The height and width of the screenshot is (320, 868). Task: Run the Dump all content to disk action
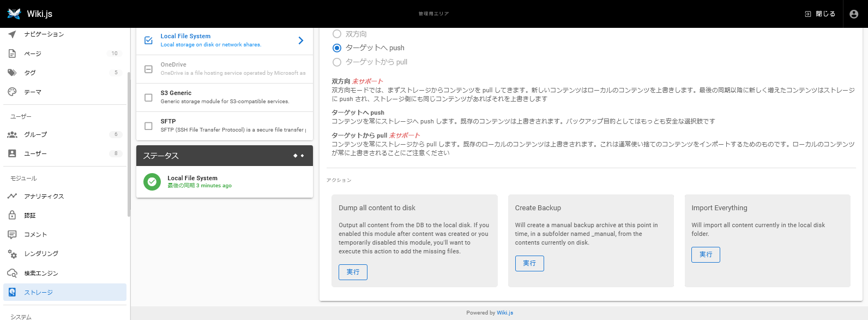(353, 272)
